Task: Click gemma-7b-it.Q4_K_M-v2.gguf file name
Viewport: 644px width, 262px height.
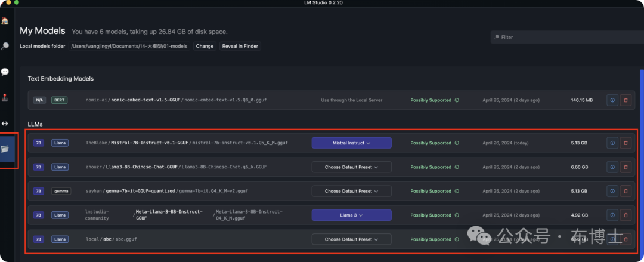Action: tap(213, 191)
